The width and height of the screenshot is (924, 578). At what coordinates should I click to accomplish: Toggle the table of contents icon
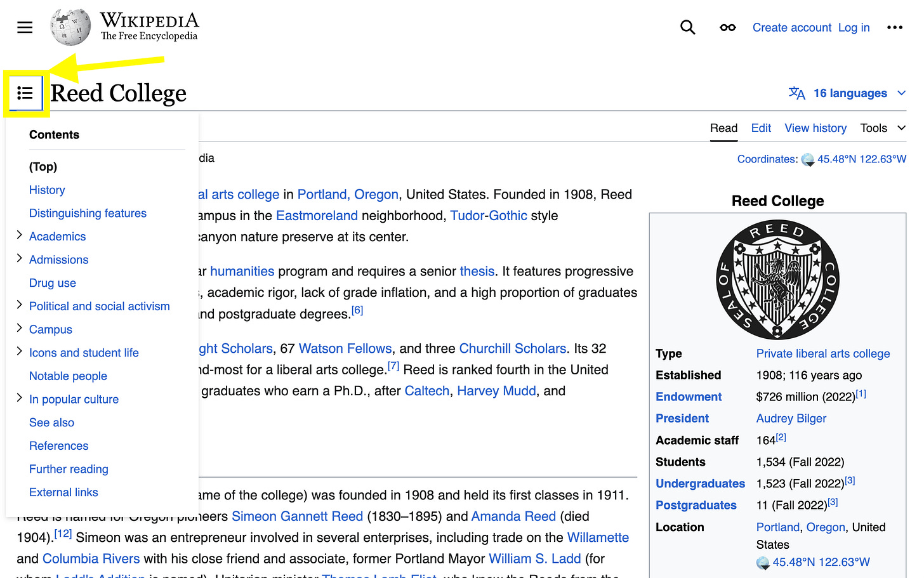25,93
